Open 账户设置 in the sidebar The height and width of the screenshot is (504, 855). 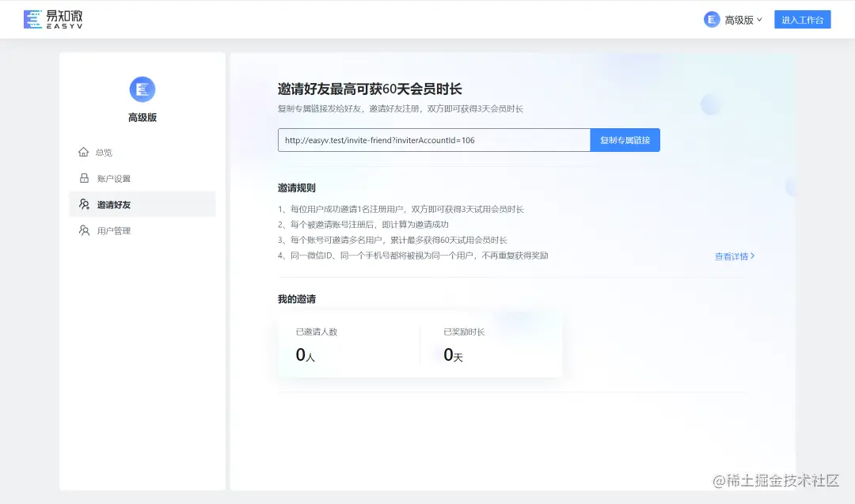click(x=142, y=178)
